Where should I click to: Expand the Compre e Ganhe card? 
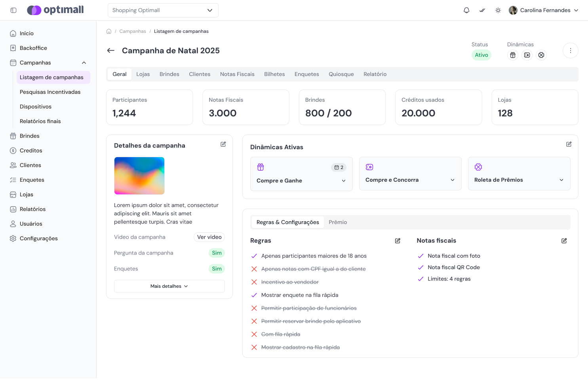tap(343, 180)
